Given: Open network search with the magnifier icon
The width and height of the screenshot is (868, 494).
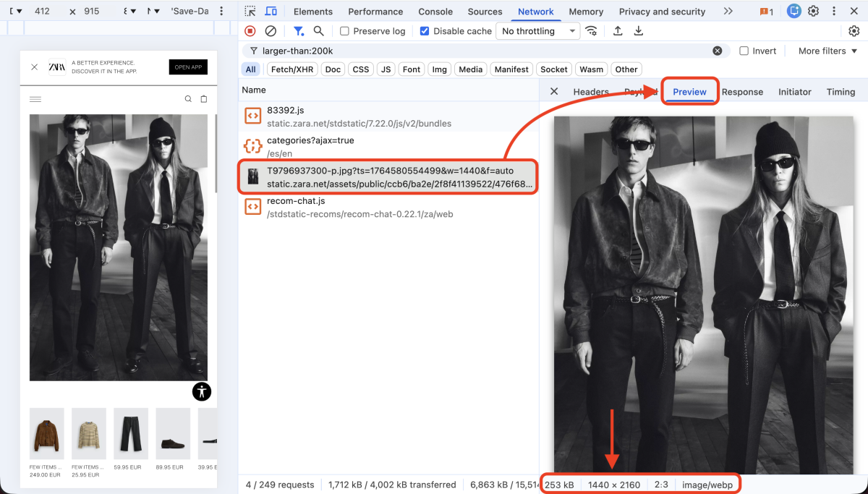Looking at the screenshot, I should pyautogui.click(x=318, y=30).
